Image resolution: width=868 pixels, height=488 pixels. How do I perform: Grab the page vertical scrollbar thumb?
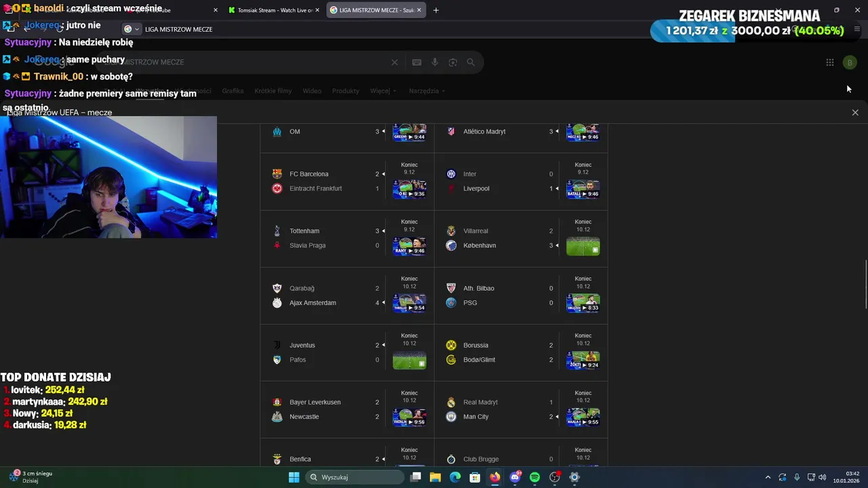click(865, 285)
